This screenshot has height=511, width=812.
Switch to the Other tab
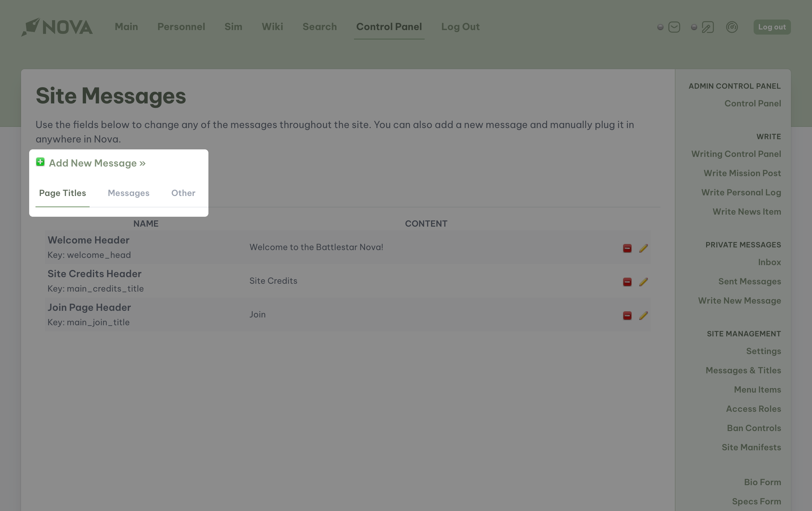(183, 193)
